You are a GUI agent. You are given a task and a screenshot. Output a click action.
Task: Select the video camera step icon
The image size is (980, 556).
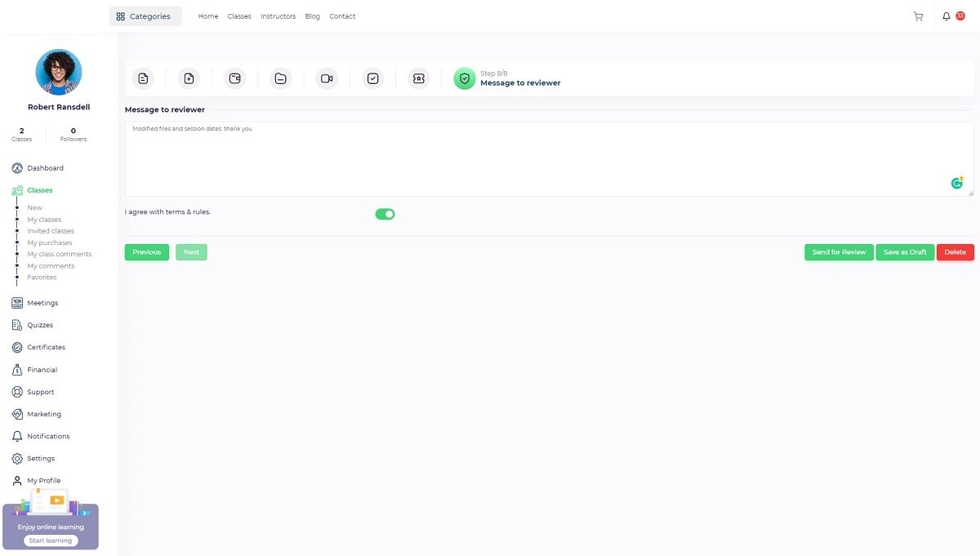[x=327, y=78]
